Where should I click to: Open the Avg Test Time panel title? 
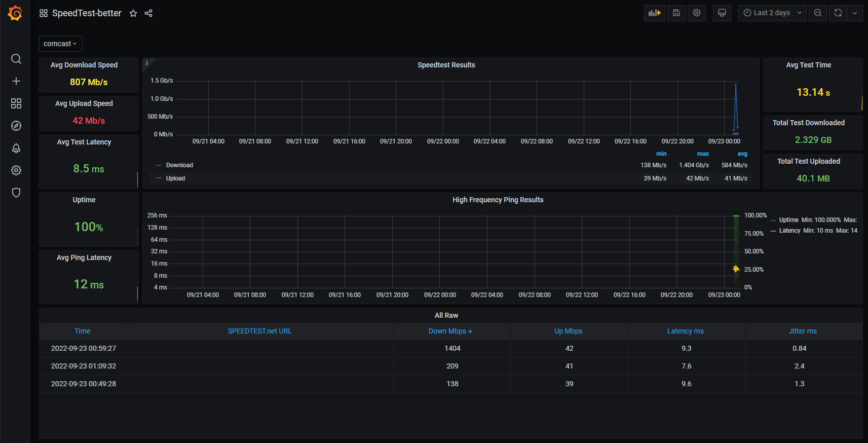[x=809, y=65]
